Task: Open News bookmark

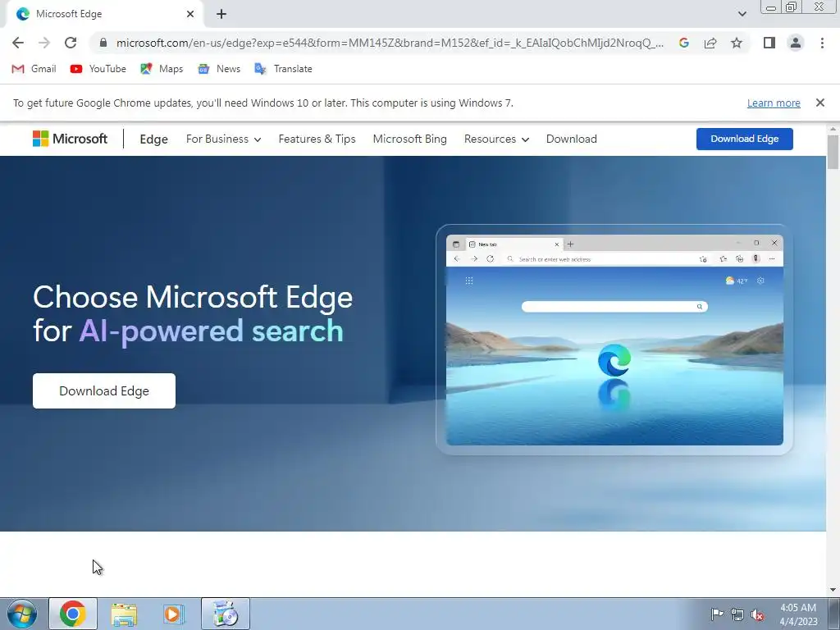Action: tap(219, 69)
